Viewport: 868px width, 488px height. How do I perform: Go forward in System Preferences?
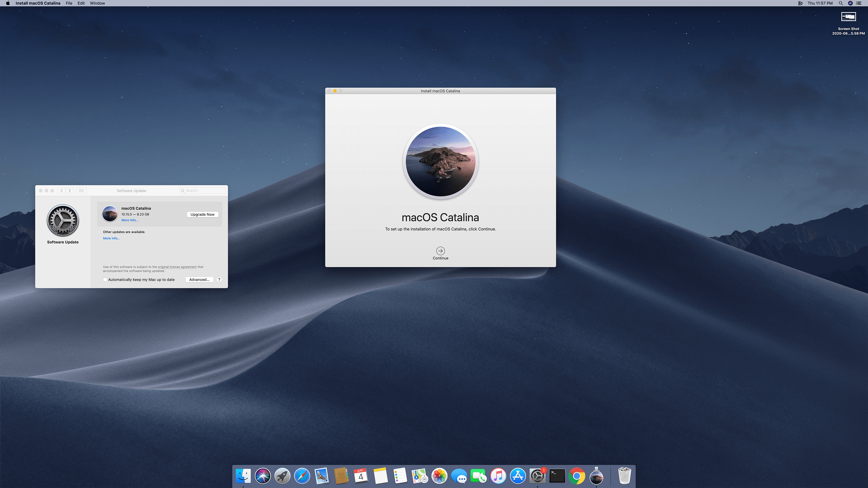tap(70, 191)
